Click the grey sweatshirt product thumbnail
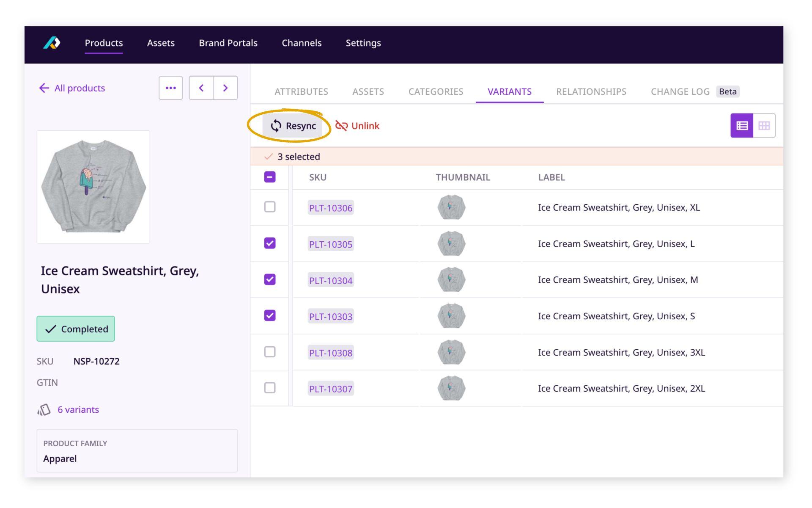The image size is (812, 508). 93,186
